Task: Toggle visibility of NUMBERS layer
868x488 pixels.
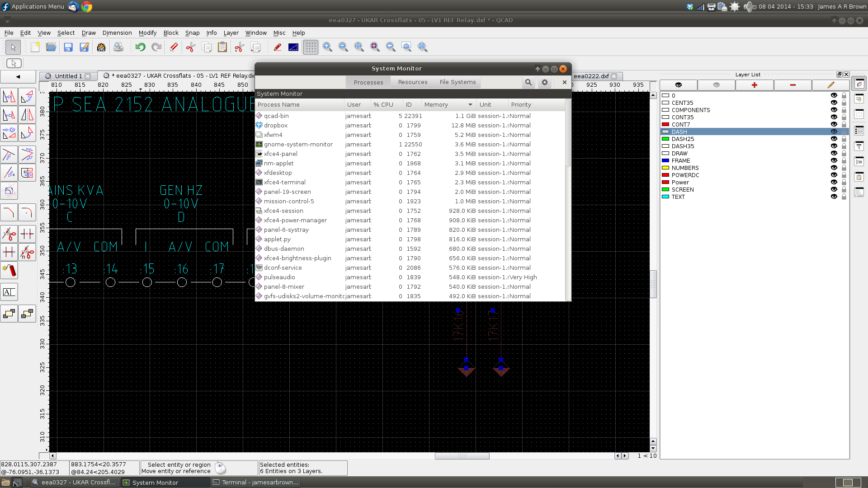Action: [x=834, y=168]
